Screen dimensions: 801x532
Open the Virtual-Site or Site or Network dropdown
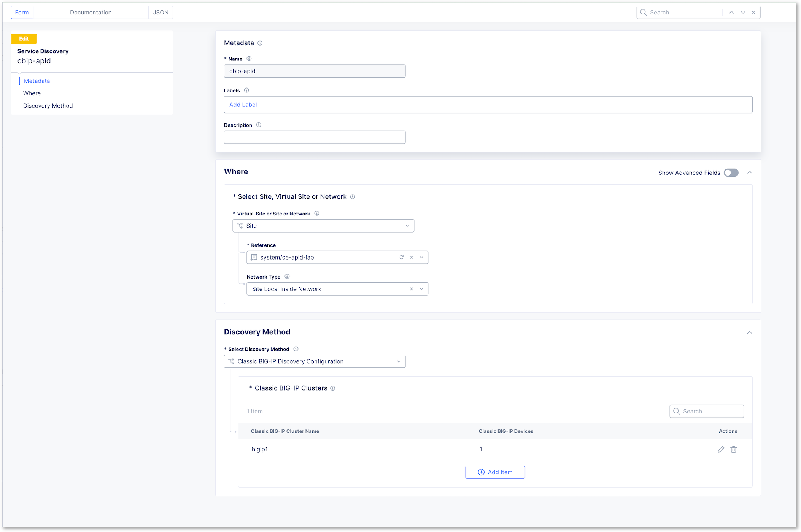coord(323,226)
